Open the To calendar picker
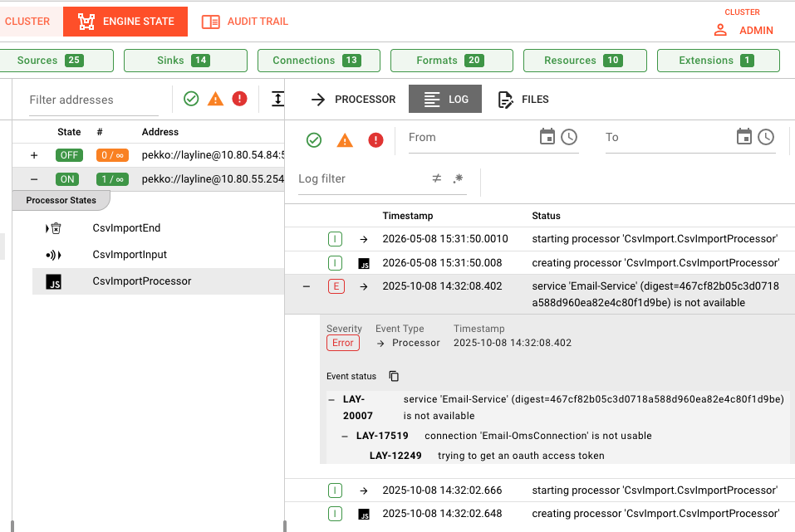Viewport: 795px width, 532px height. point(743,137)
